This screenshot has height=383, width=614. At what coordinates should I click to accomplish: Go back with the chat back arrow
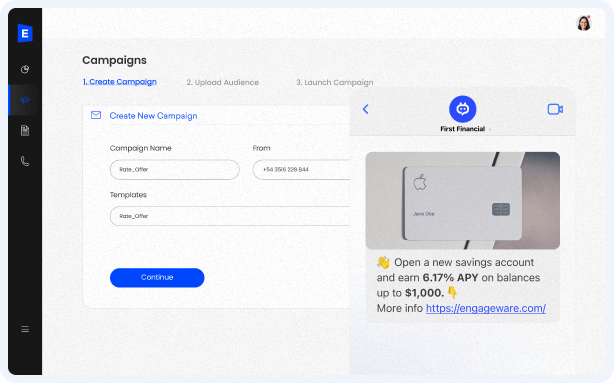[x=366, y=109]
